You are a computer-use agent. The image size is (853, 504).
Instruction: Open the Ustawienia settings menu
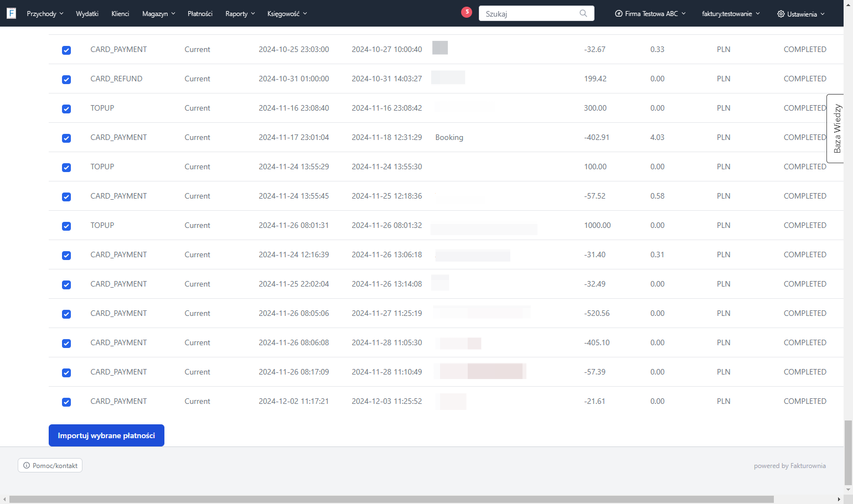tap(801, 14)
